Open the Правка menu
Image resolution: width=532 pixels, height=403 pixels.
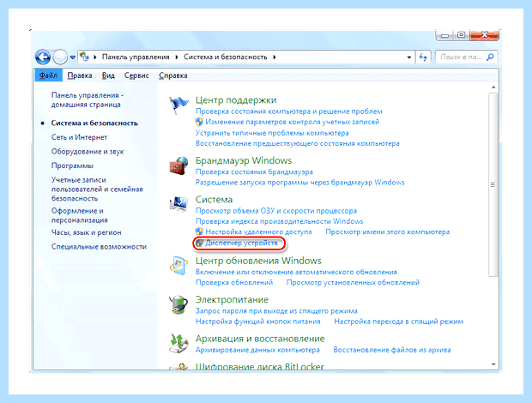click(80, 75)
